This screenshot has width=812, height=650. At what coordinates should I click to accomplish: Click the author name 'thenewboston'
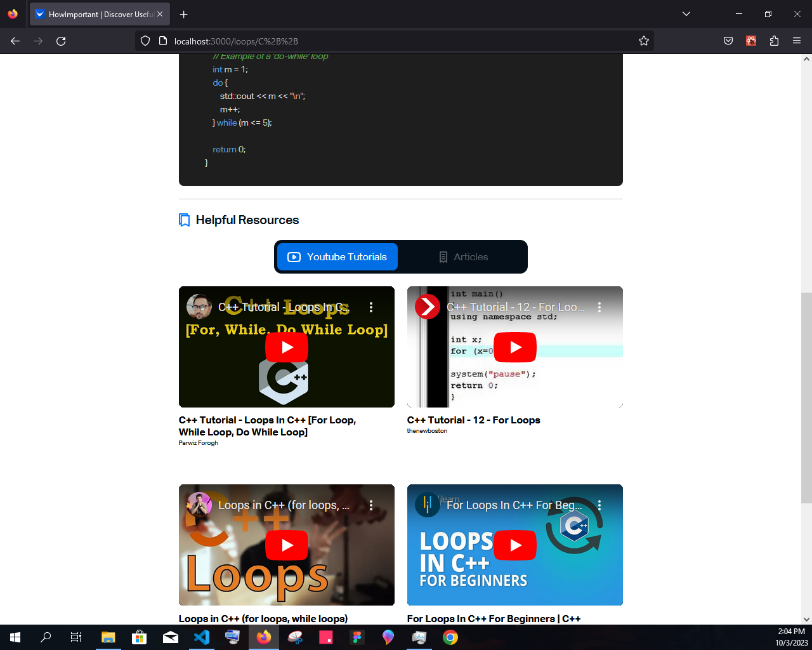[427, 431]
